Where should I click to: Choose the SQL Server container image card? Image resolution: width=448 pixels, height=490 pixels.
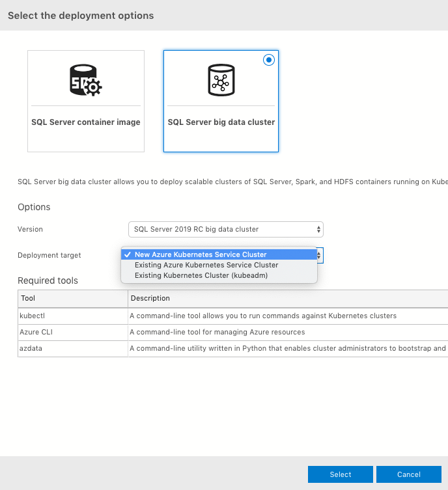86,102
